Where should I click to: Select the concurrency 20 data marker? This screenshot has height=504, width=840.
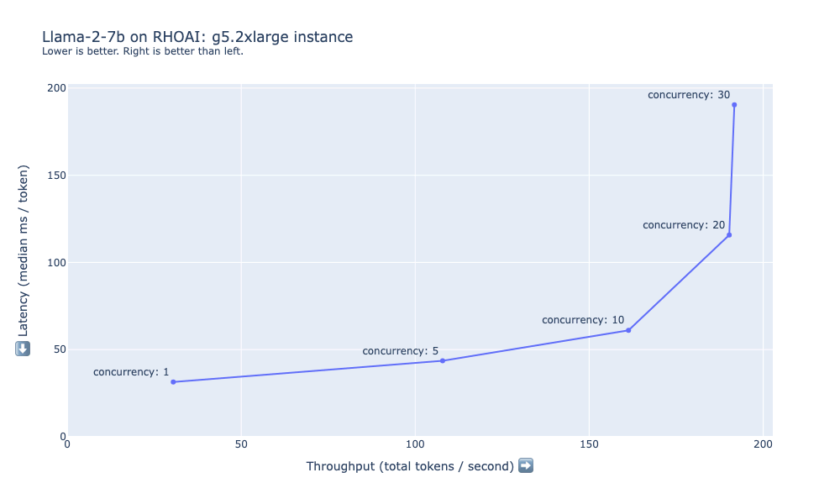pyautogui.click(x=729, y=235)
